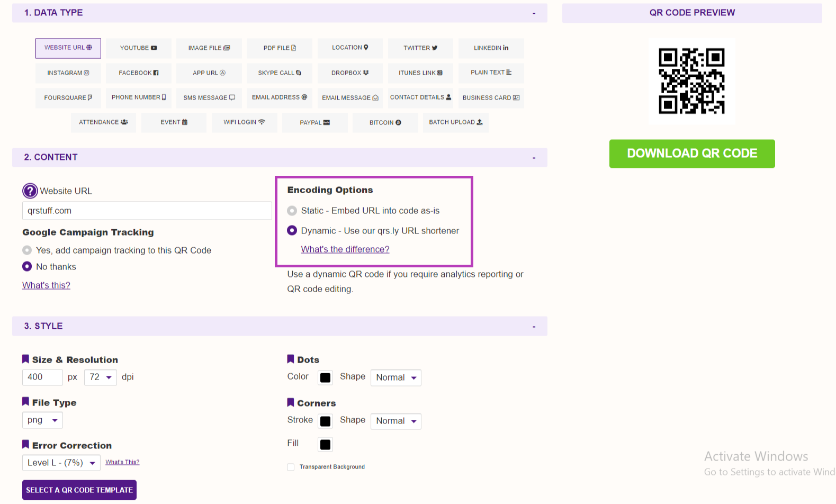The image size is (836, 504).
Task: Click the Download QR Code button
Action: pos(692,154)
